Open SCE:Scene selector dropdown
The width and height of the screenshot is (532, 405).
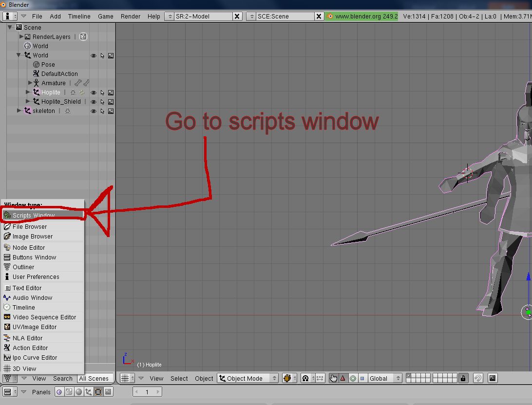pos(251,16)
